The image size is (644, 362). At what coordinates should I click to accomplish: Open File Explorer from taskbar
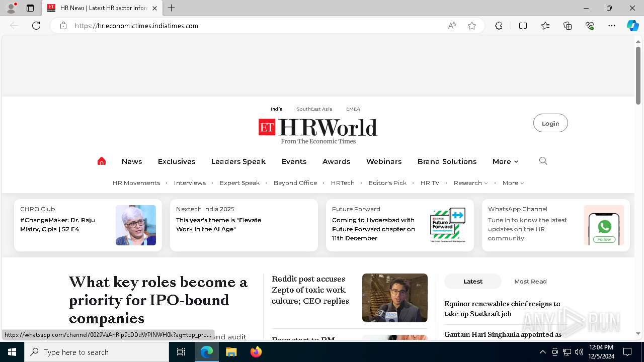click(231, 352)
